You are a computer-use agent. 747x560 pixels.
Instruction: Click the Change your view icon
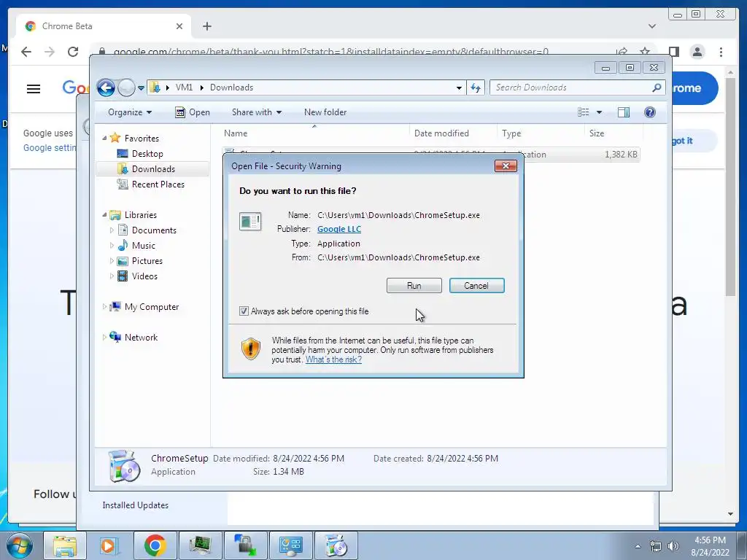[583, 112]
